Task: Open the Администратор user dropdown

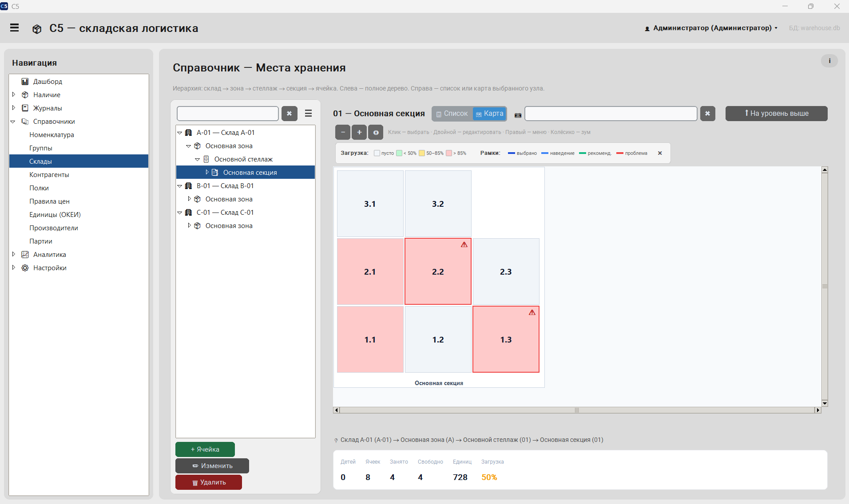Action: 711,28
